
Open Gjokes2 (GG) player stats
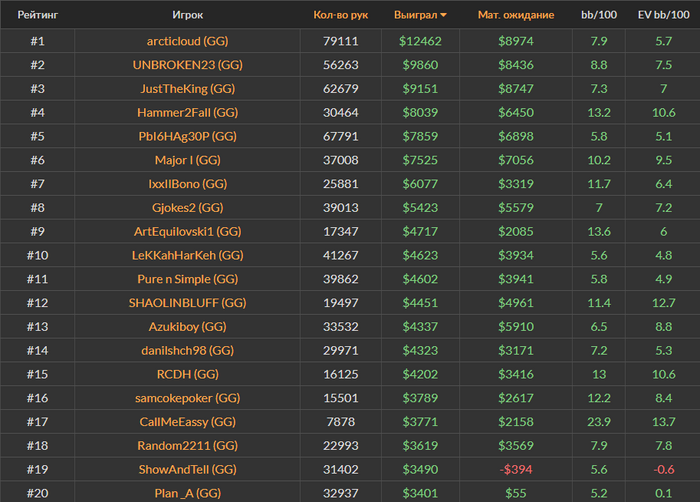[x=187, y=208]
